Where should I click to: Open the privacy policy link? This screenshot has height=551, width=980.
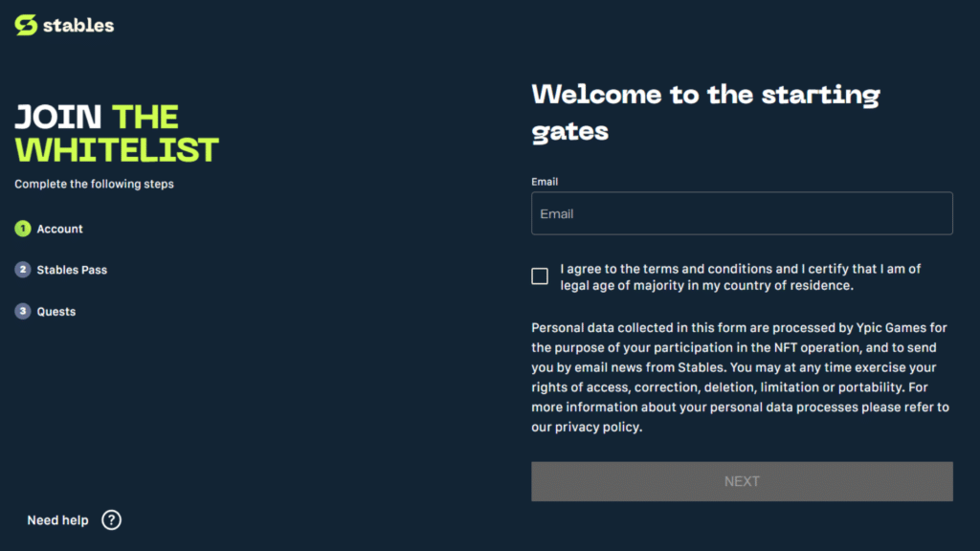click(598, 428)
